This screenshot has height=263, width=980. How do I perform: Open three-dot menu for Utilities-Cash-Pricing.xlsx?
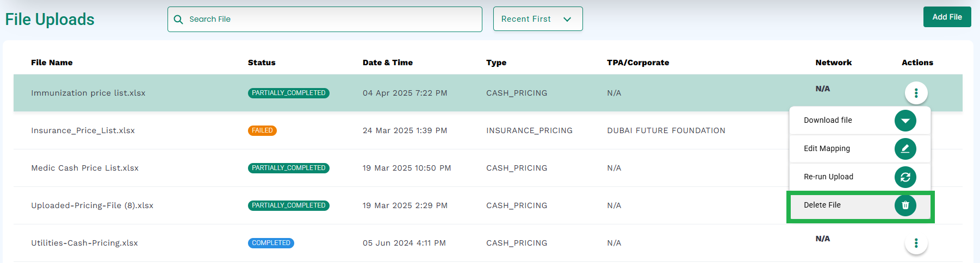916,243
